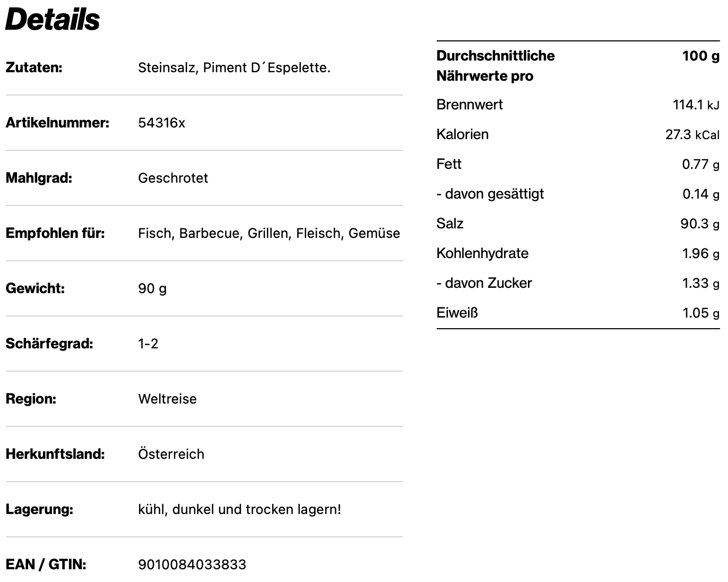
Task: Click the Eiweiß value 1.05 g
Action: click(x=700, y=313)
